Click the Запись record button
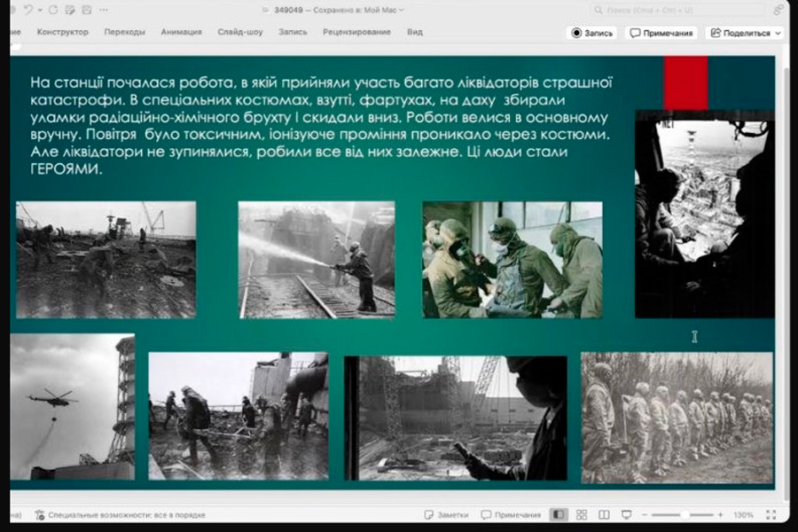Screen dimensions: 798x532 592,33
